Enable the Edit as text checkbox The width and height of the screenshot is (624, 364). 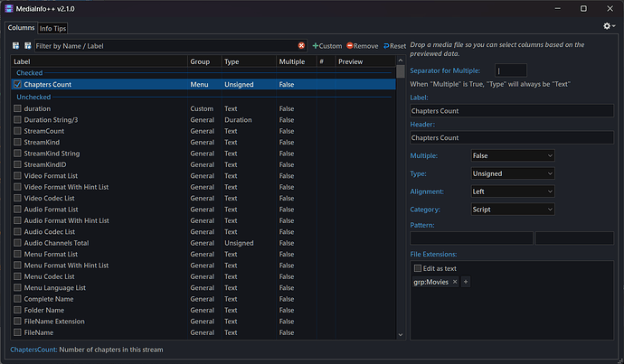[x=418, y=268]
